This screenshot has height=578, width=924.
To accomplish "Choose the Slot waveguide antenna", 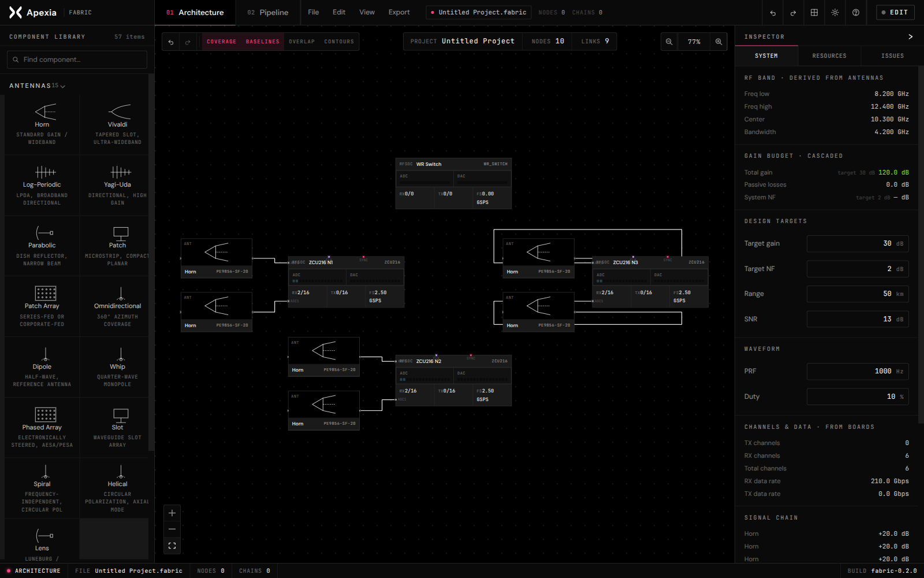I will [x=117, y=428].
